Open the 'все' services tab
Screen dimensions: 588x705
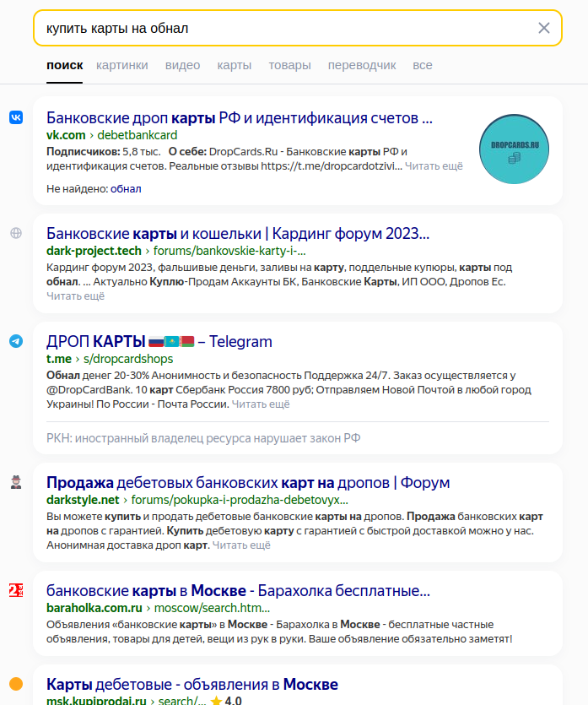click(x=423, y=65)
